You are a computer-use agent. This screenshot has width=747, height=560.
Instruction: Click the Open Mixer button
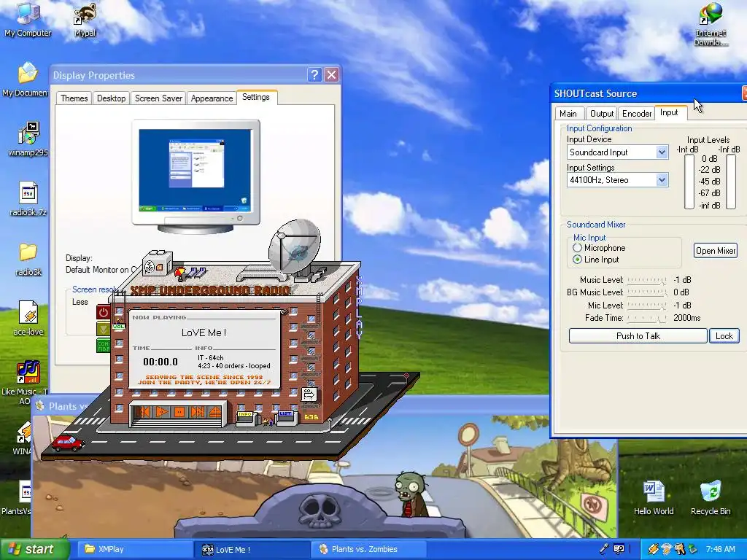click(x=716, y=251)
